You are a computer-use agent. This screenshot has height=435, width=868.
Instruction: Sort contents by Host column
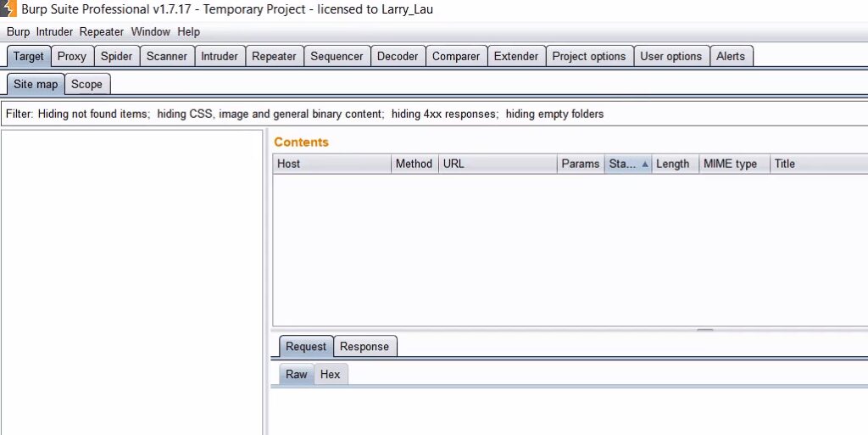click(x=331, y=164)
